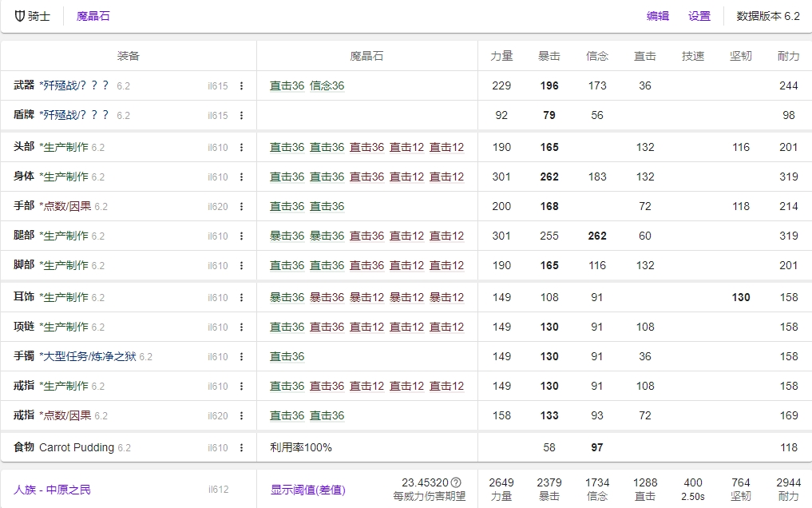The image size is (812, 508).
Task: Open the 腿部 row's kebab menu
Action: click(x=243, y=236)
